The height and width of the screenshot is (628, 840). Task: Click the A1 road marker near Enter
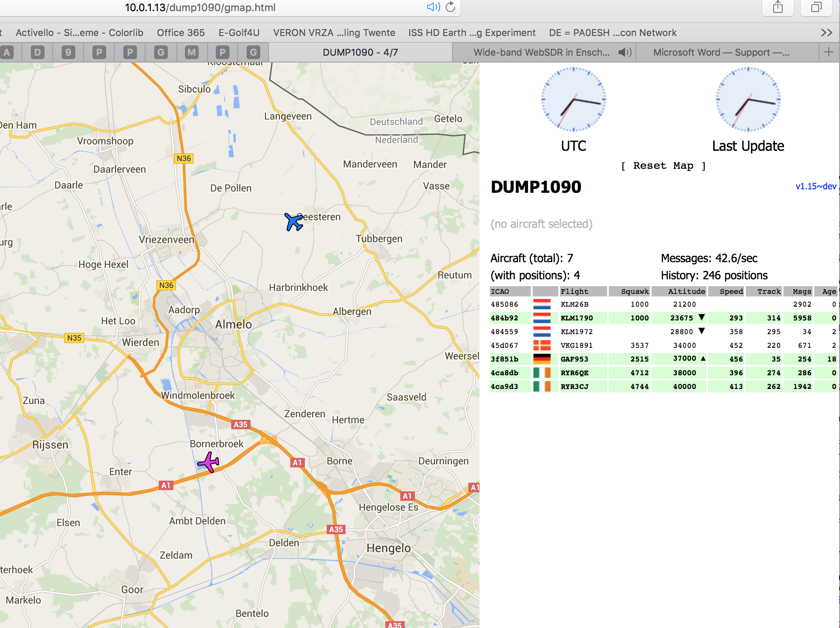[x=166, y=485]
